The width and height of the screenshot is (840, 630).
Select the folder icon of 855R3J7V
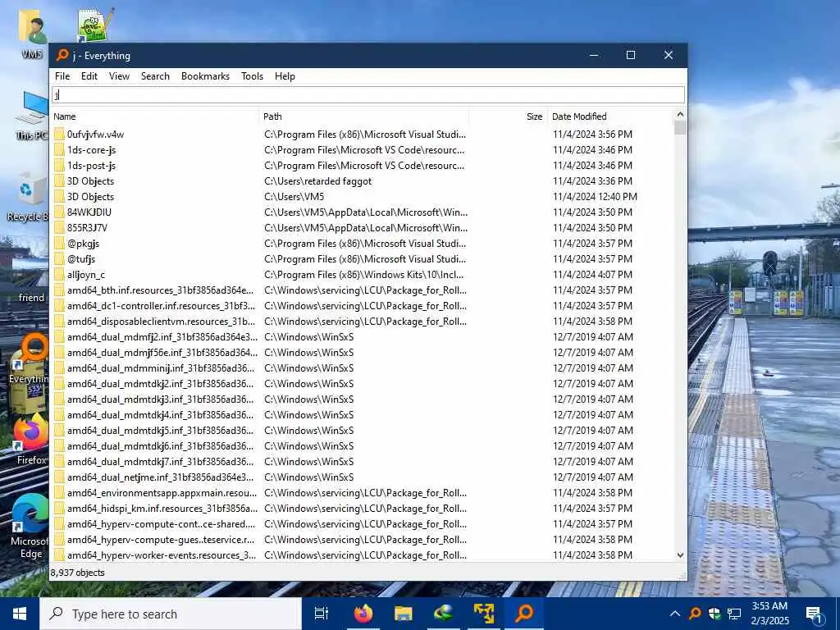[59, 227]
